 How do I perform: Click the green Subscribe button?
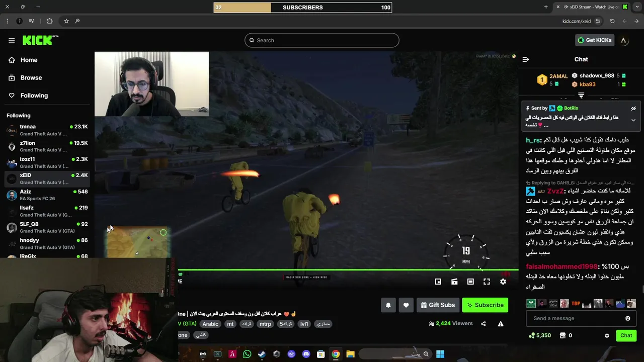pyautogui.click(x=485, y=305)
